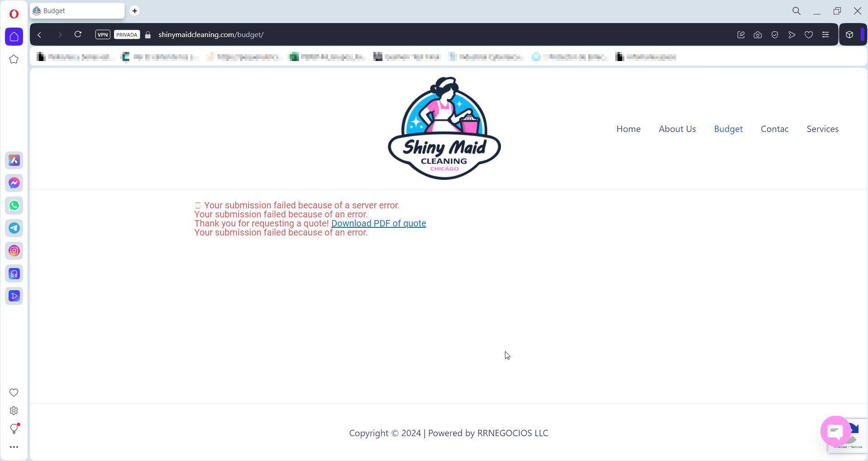This screenshot has height=461, width=868.
Task: Open Instagram in the sidebar
Action: coord(14,250)
